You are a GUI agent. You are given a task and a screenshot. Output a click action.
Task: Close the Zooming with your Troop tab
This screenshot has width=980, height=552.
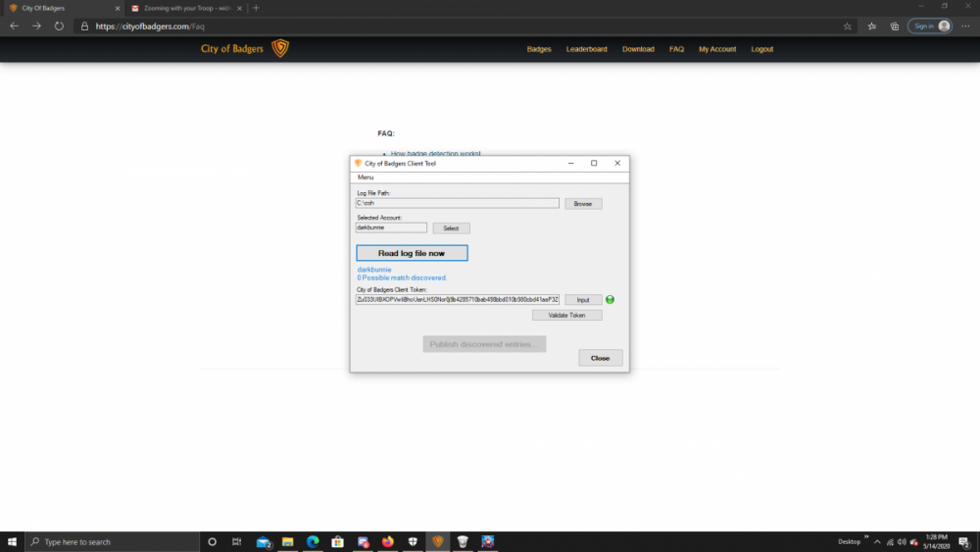pyautogui.click(x=239, y=8)
